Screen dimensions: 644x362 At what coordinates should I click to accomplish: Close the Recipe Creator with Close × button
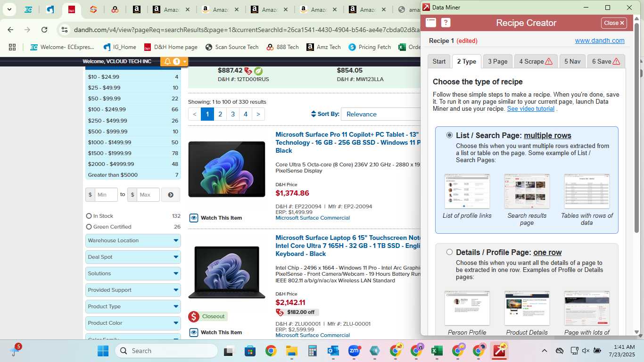pyautogui.click(x=614, y=23)
